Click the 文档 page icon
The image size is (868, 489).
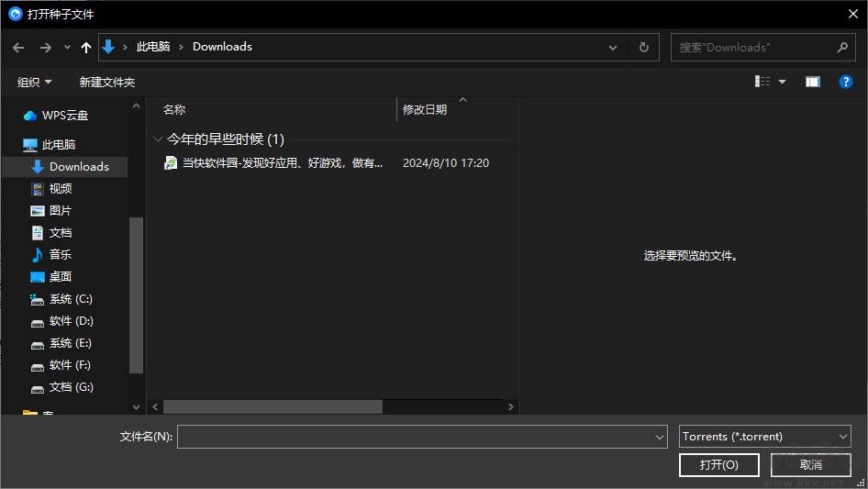[x=37, y=233]
